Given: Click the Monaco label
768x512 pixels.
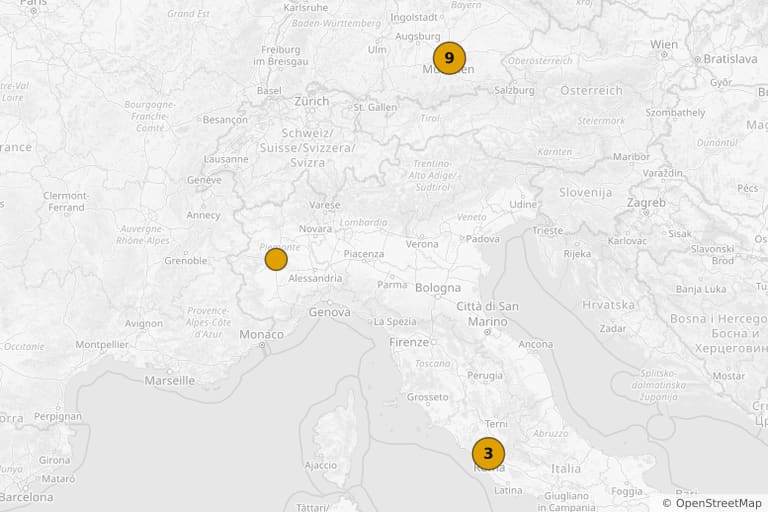Looking at the screenshot, I should point(261,335).
